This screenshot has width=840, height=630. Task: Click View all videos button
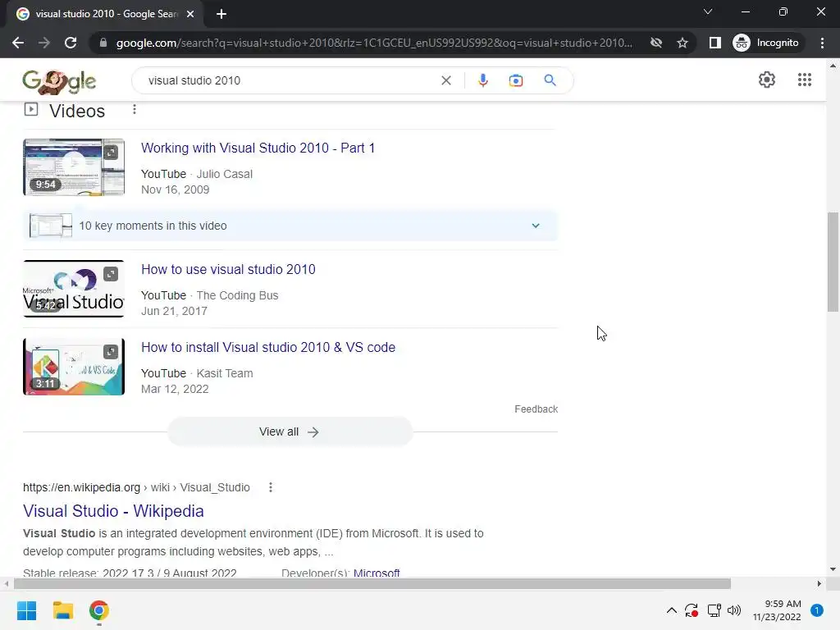(290, 431)
